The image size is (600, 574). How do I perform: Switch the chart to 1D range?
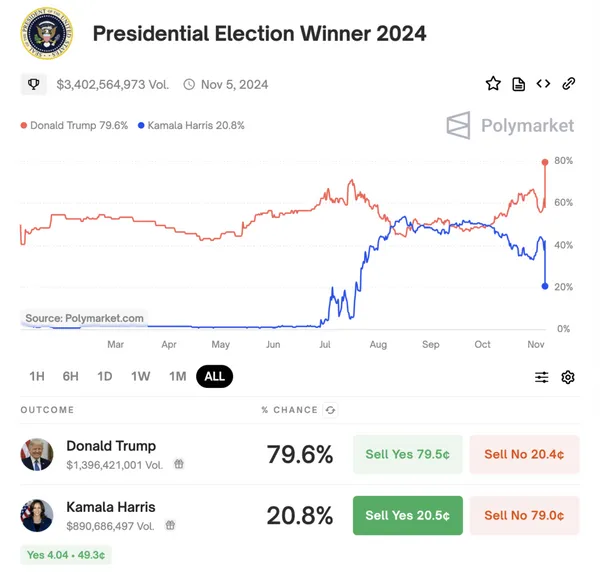tap(105, 377)
